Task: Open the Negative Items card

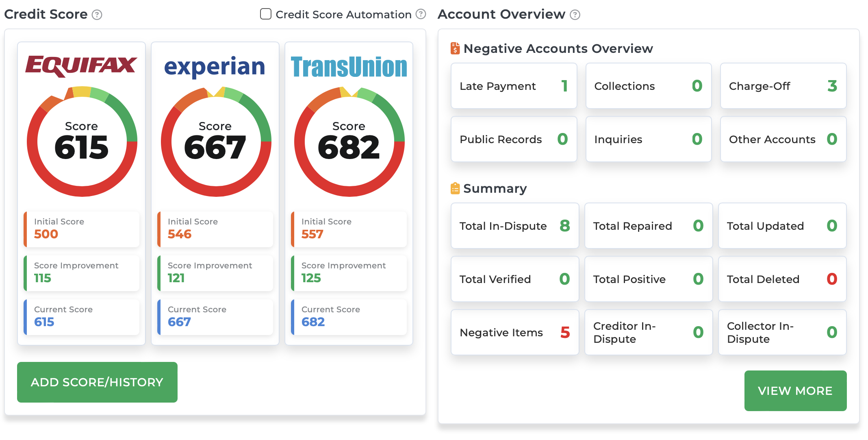Action: 515,332
